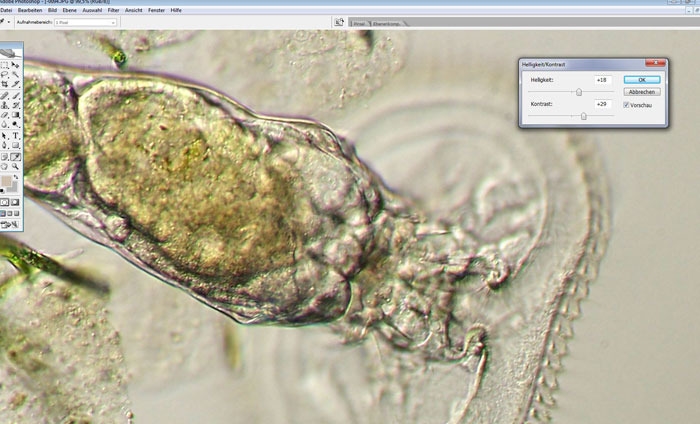Select the Type tool
700x424 pixels.
pos(16,136)
